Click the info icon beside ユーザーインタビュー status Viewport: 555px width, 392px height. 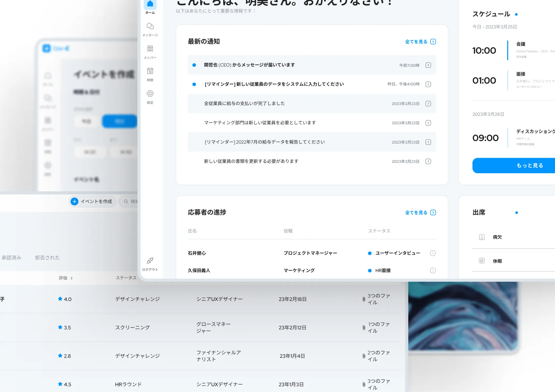[433, 253]
